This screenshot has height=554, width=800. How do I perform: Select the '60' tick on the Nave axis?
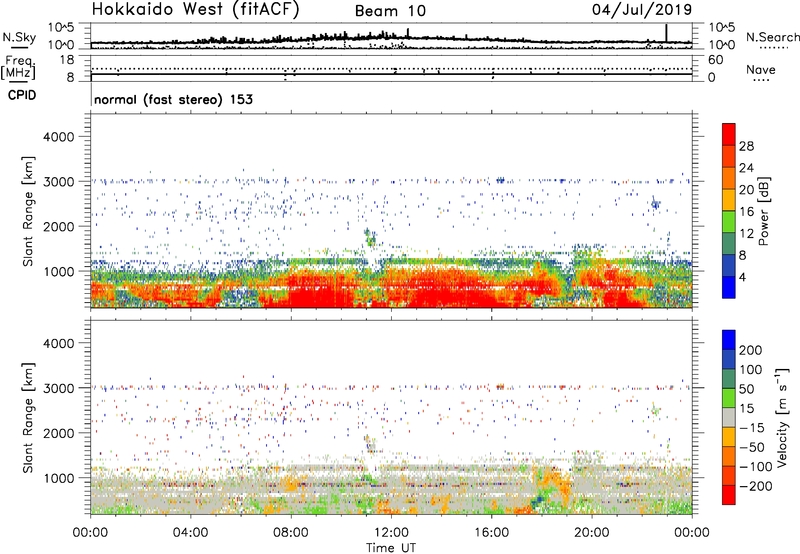tap(716, 60)
